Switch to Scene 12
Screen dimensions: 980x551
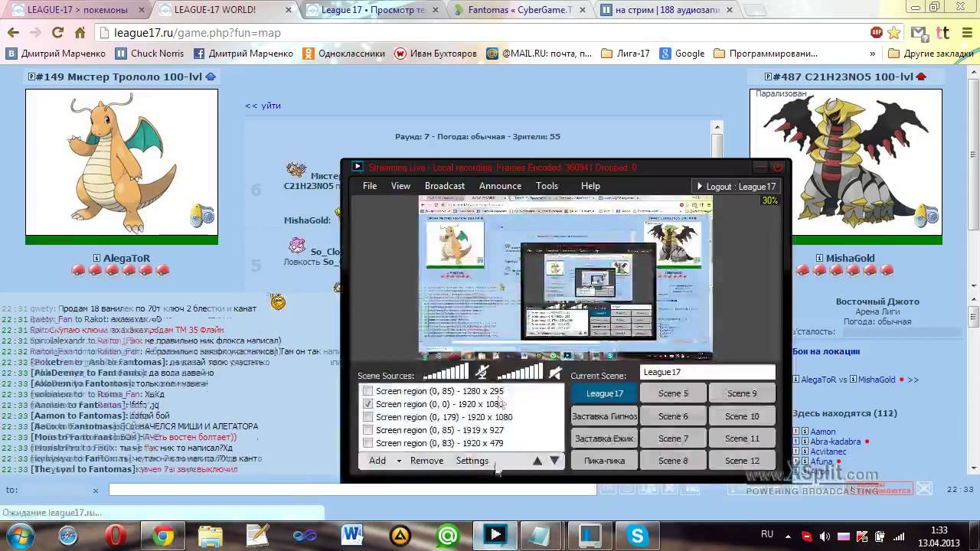click(742, 461)
